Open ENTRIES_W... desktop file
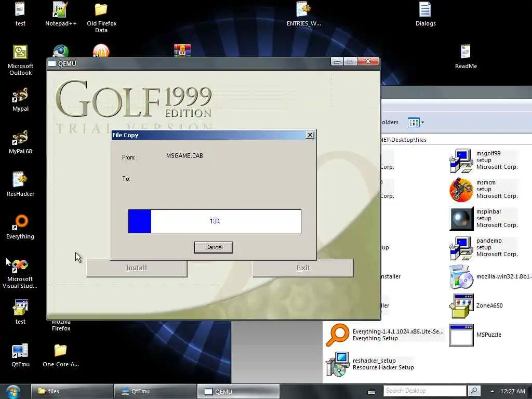The image size is (532, 399). click(x=303, y=14)
